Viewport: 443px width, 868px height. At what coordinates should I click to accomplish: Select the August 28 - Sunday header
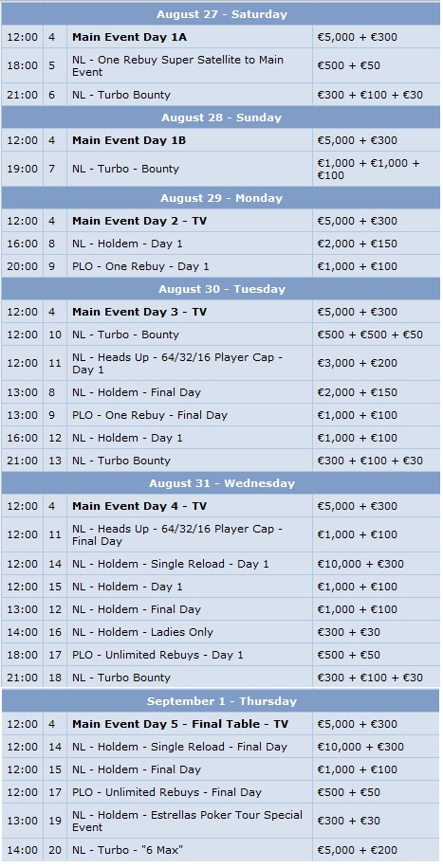(221, 118)
